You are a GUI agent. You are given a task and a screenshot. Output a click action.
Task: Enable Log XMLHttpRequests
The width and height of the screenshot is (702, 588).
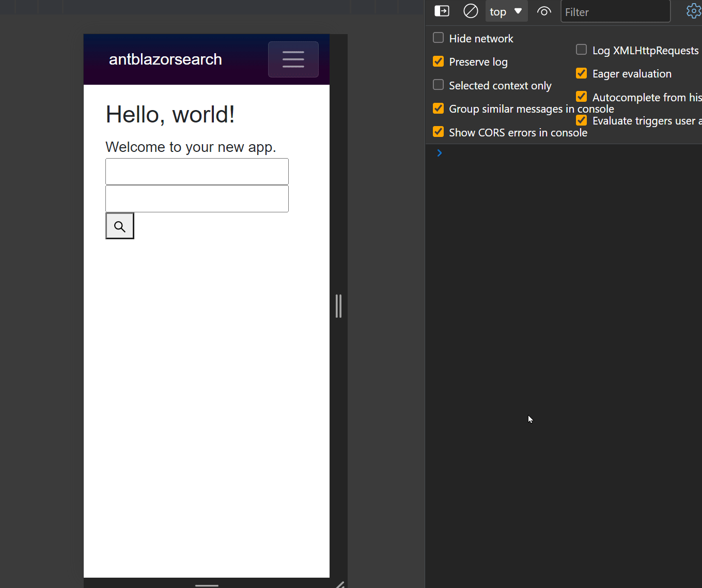coord(581,50)
